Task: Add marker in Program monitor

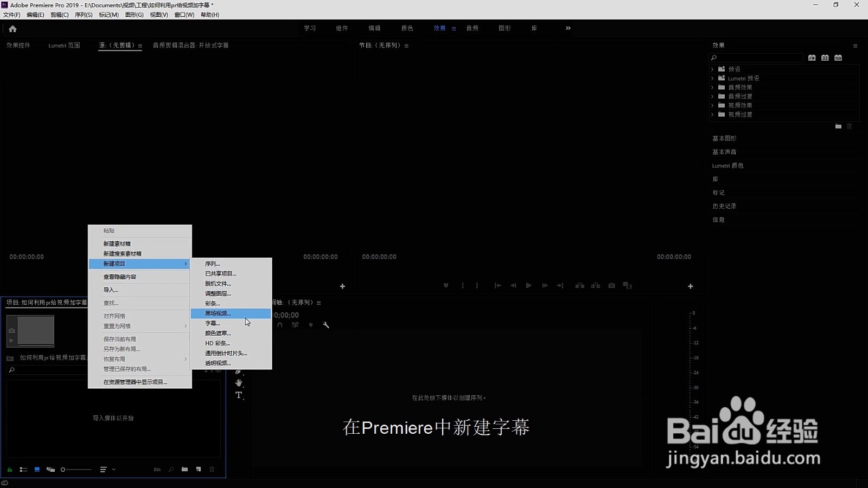Action: point(446,286)
